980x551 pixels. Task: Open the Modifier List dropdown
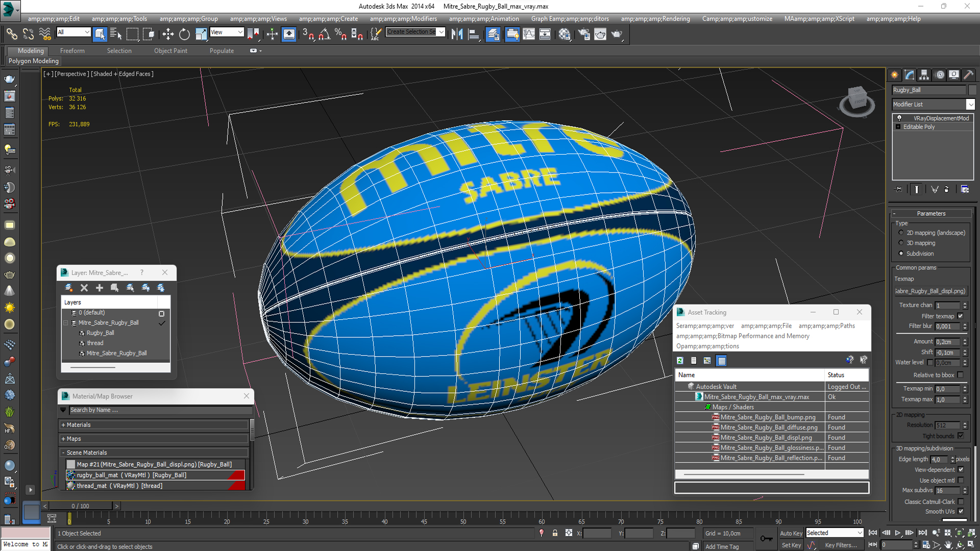pyautogui.click(x=933, y=104)
